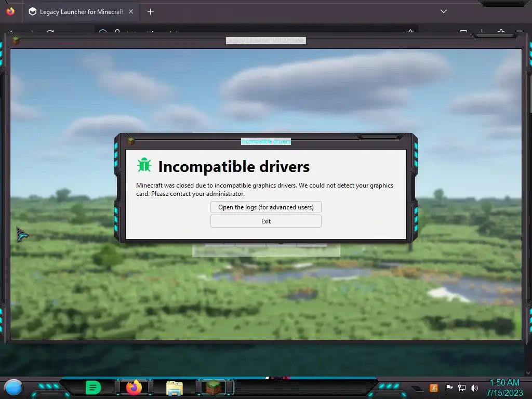This screenshot has width=532, height=399.
Task: Open the green document app in the taskbar
Action: point(93,388)
